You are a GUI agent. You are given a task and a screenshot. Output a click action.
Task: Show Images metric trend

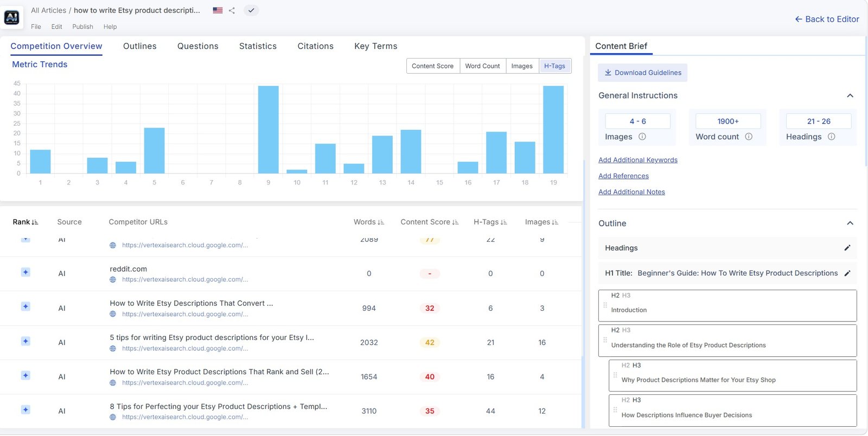tap(522, 66)
